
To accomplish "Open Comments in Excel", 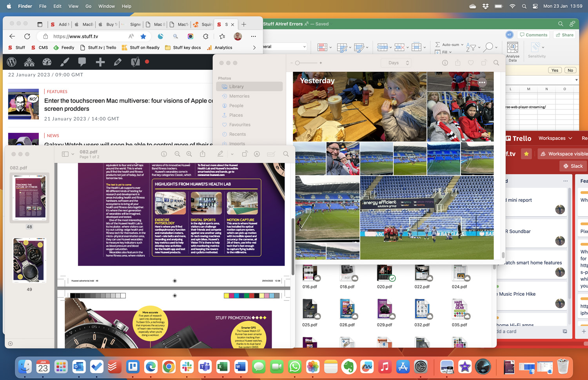I will (x=534, y=35).
